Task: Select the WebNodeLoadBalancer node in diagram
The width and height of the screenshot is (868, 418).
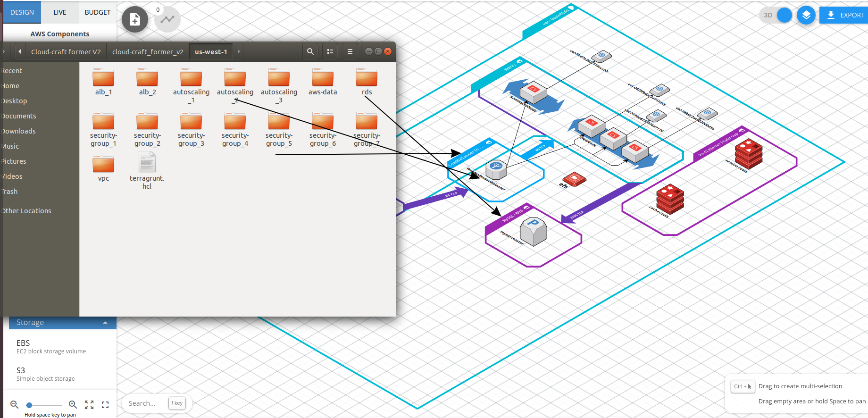Action: pos(496,169)
